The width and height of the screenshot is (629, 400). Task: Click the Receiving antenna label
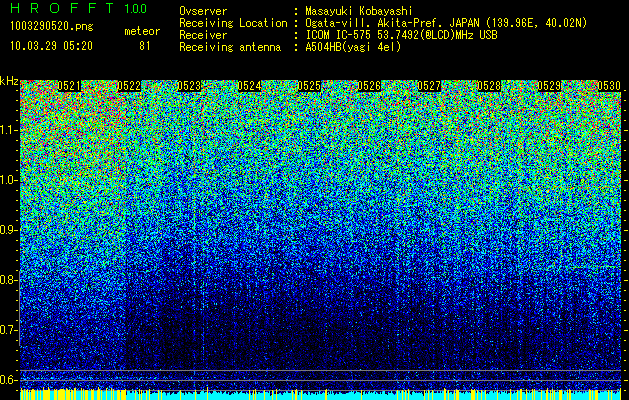[230, 47]
